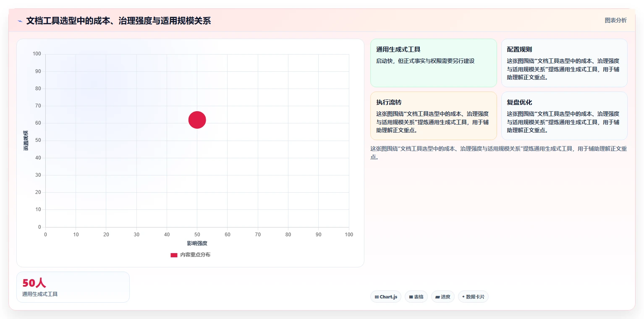Click the y-axis tick label 100
This screenshot has height=319, width=644.
pos(37,54)
